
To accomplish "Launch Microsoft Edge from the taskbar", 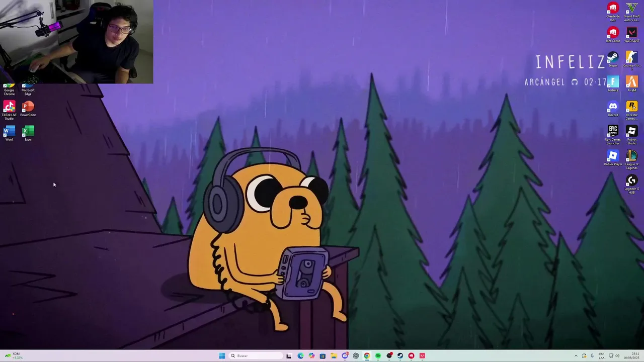I will pos(300,355).
